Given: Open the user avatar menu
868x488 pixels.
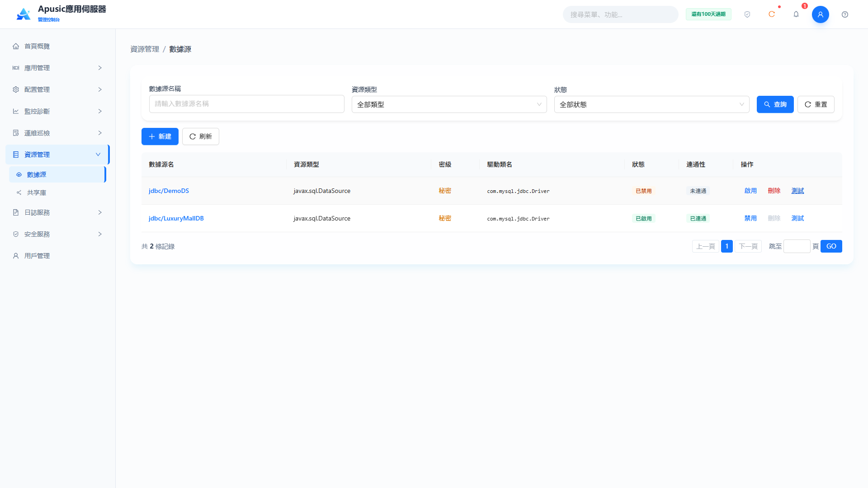Looking at the screenshot, I should point(821,14).
